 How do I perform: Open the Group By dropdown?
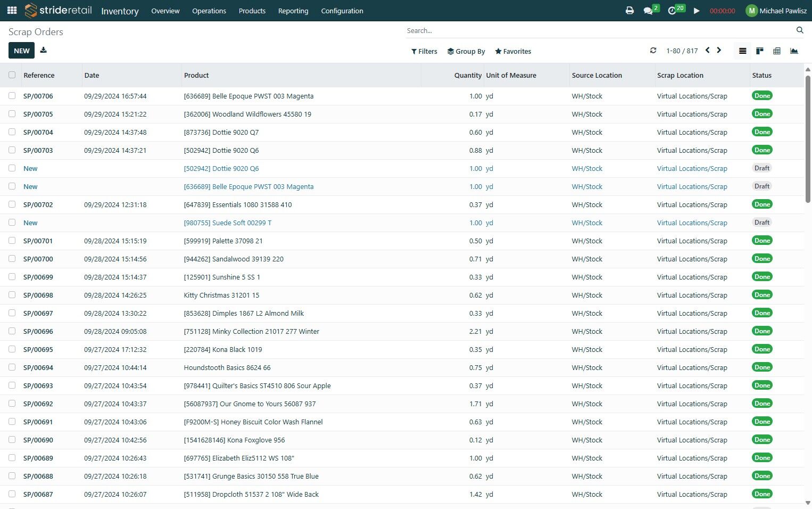[466, 52]
